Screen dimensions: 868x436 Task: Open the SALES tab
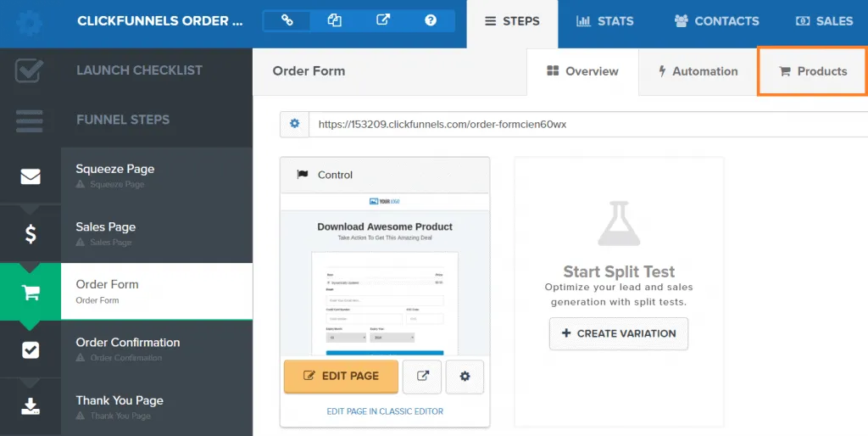click(x=824, y=21)
